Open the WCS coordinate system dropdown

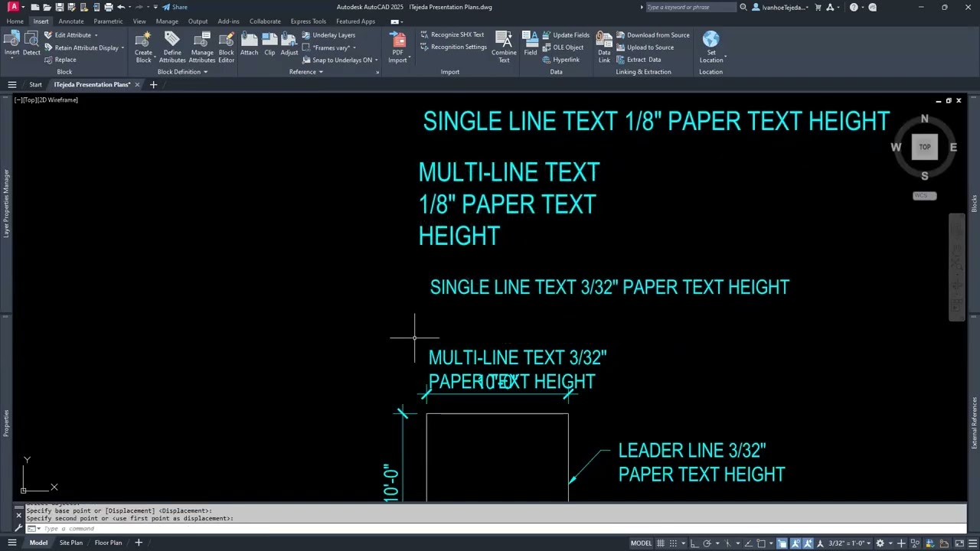pyautogui.click(x=924, y=196)
